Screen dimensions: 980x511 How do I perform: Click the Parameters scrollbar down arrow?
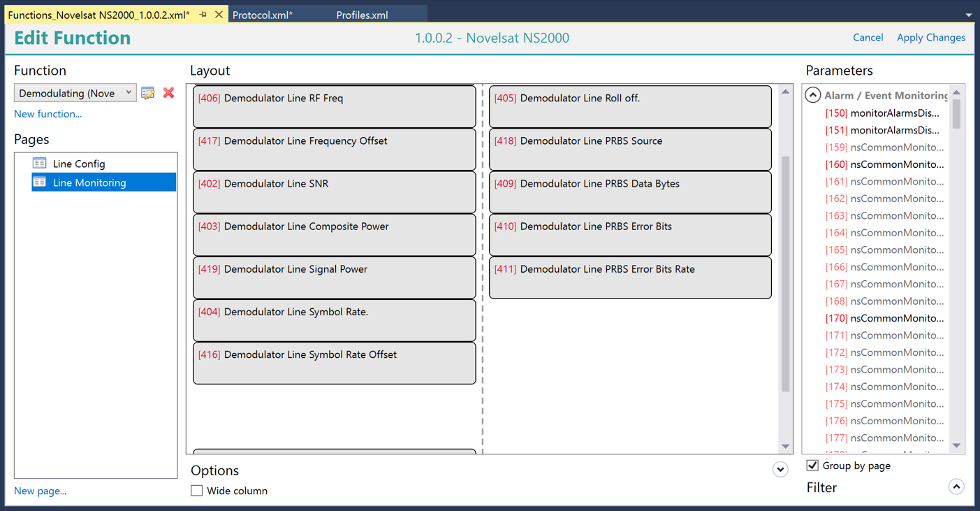coord(957,445)
